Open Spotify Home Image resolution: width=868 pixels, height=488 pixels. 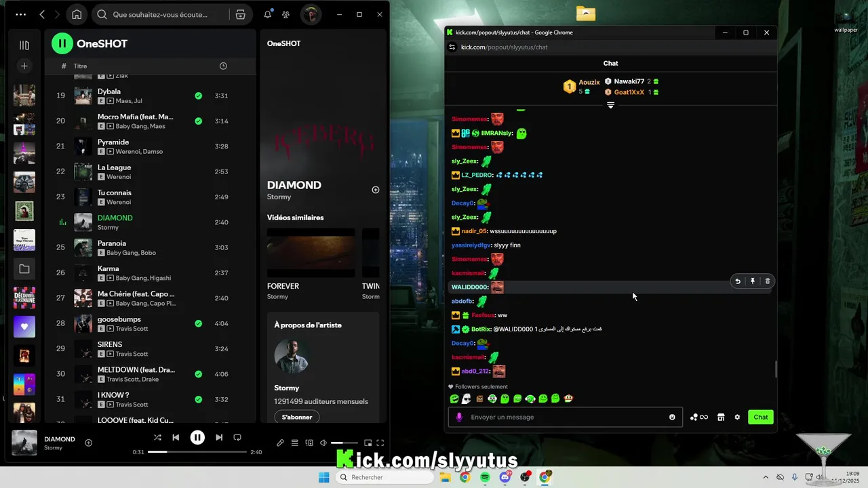coord(77,14)
